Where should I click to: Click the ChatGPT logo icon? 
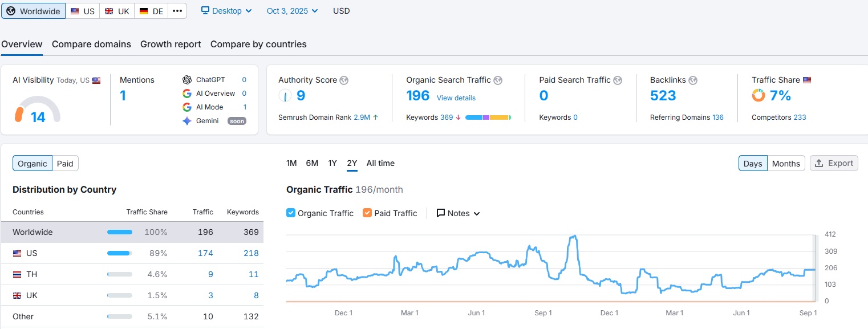[x=187, y=80]
